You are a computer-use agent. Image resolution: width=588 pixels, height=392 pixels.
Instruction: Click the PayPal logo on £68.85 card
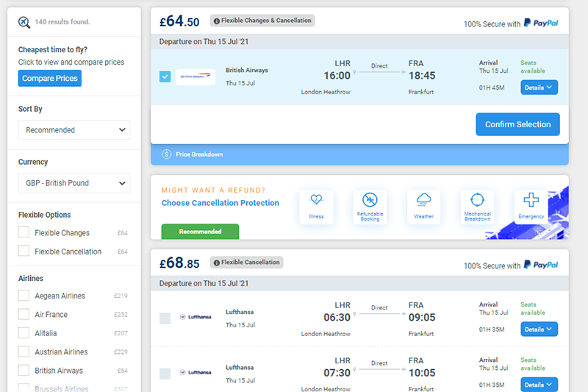tap(541, 265)
